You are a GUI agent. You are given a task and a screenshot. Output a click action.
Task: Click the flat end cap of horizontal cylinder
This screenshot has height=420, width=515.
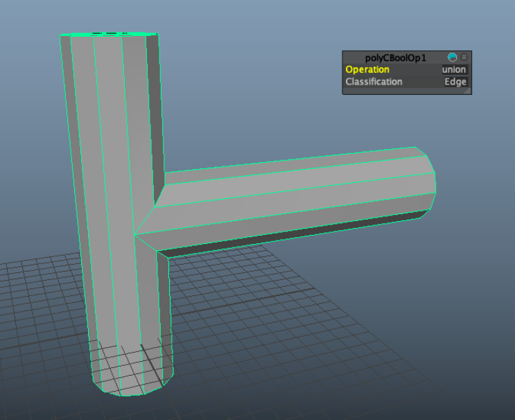pos(427,182)
